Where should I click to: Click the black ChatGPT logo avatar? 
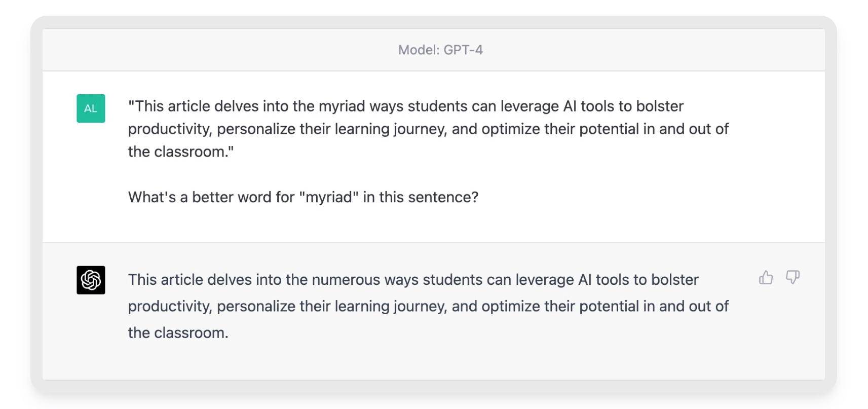coord(91,280)
